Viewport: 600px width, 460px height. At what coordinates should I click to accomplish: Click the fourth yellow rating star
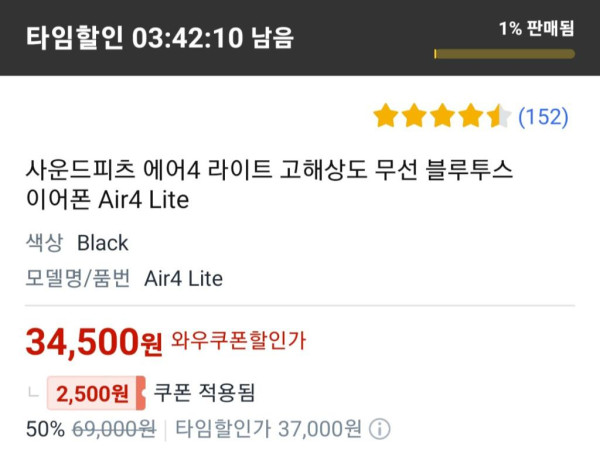tap(470, 116)
